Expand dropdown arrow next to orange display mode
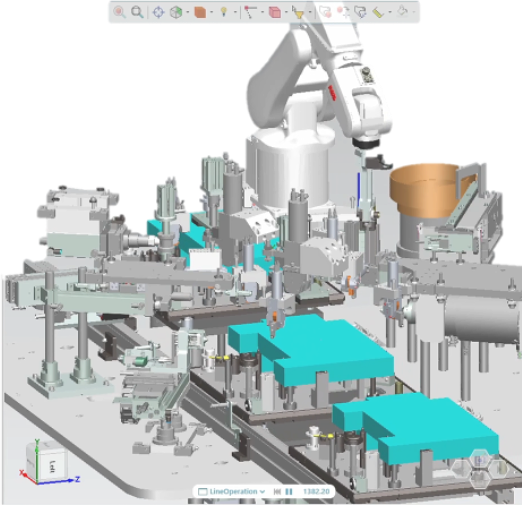 212,13
